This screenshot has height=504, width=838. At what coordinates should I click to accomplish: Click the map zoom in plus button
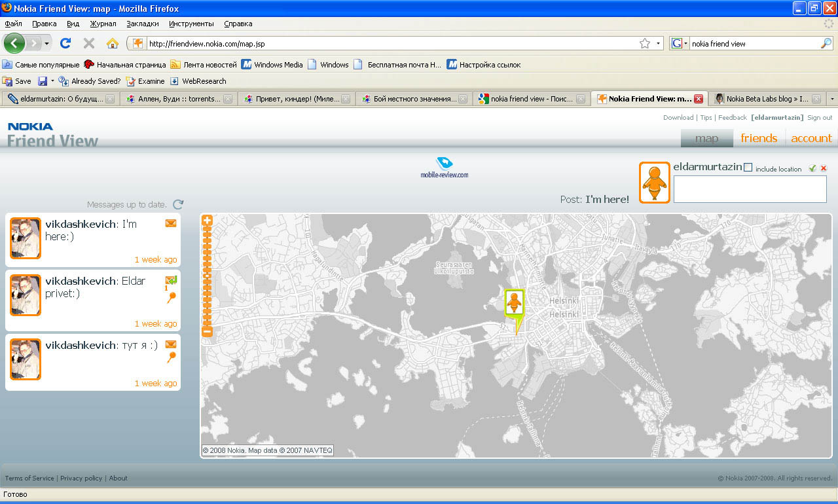pos(207,221)
